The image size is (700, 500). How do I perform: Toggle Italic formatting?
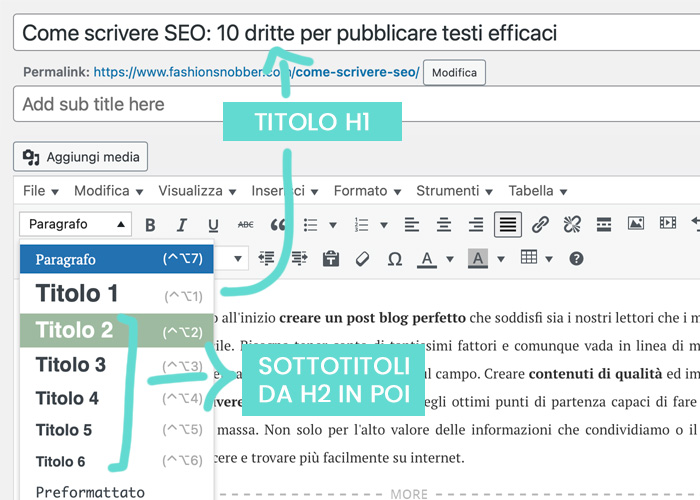(182, 225)
